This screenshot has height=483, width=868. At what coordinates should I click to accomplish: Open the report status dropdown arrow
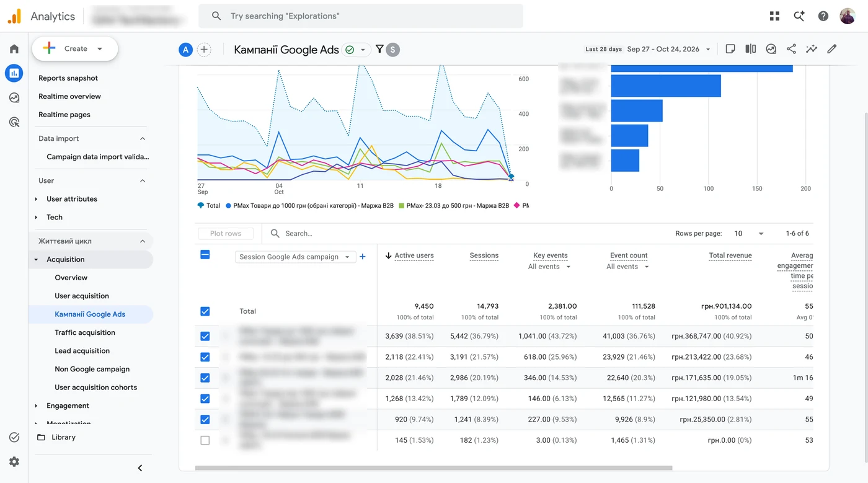tap(363, 50)
